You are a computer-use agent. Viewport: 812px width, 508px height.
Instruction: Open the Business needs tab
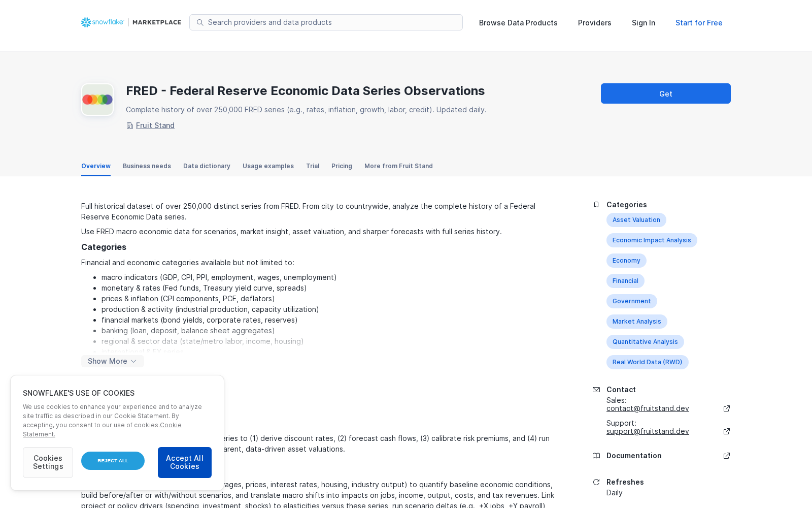tap(147, 166)
